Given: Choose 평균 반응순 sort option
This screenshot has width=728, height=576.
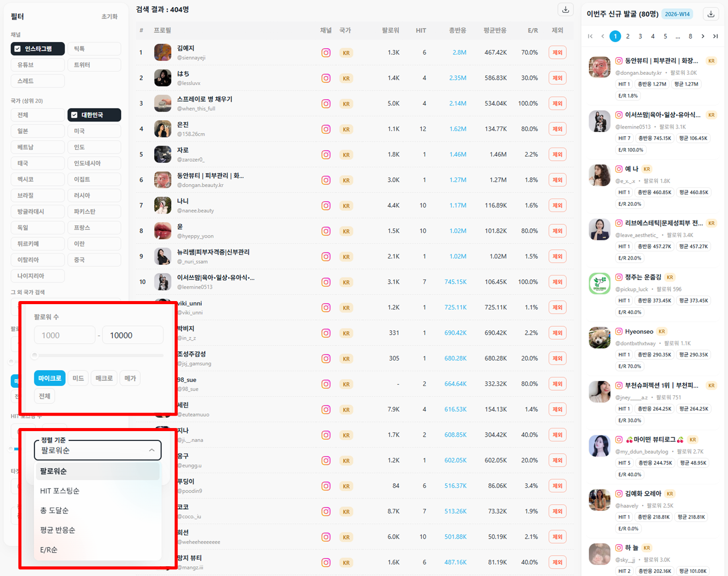Looking at the screenshot, I should point(97,530).
